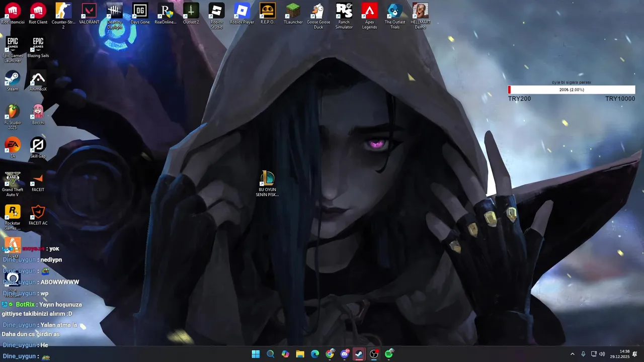Screen dimensions: 644x362
Task: Click the microphone tray icon
Action: [x=583, y=354]
